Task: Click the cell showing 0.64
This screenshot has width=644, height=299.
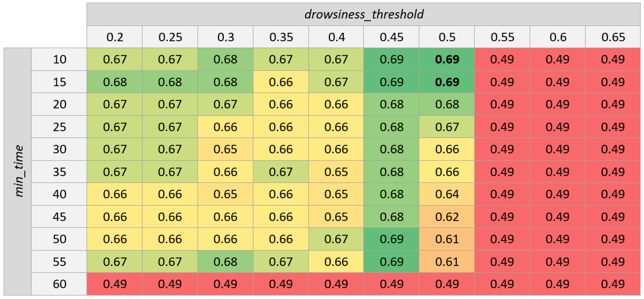Action: pyautogui.click(x=447, y=194)
